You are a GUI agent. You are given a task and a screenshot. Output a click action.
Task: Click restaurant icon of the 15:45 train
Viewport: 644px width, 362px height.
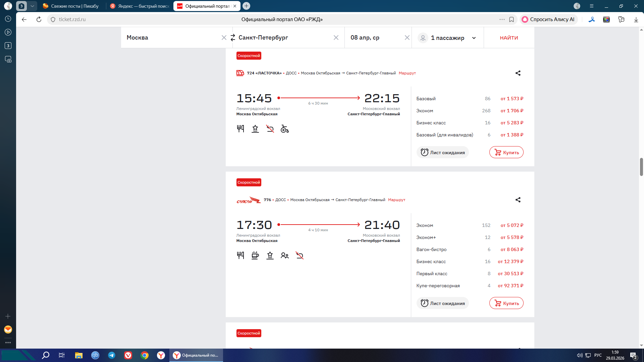(x=240, y=129)
